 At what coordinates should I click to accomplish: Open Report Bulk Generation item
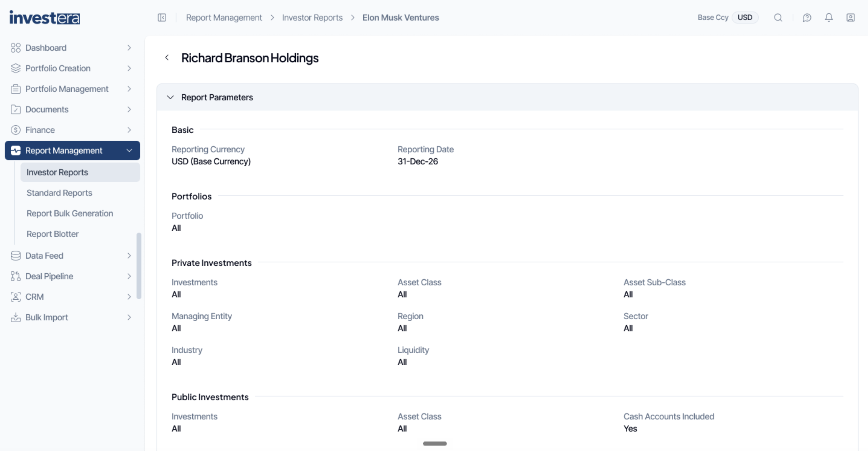click(x=70, y=214)
